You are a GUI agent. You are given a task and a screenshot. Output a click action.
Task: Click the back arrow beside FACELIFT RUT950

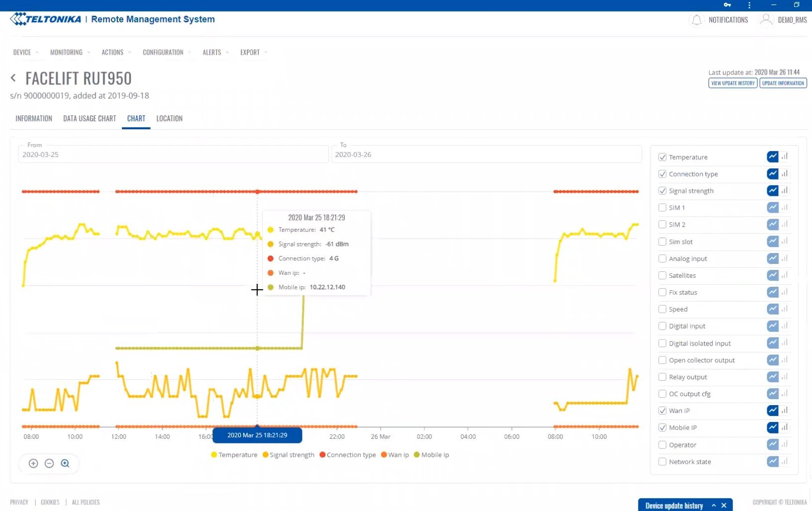click(x=13, y=78)
